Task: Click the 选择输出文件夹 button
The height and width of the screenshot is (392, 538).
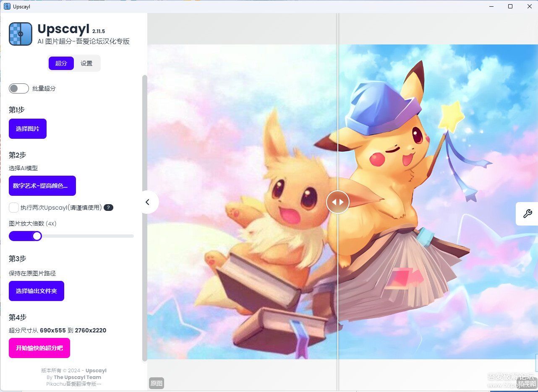Action: (x=37, y=291)
